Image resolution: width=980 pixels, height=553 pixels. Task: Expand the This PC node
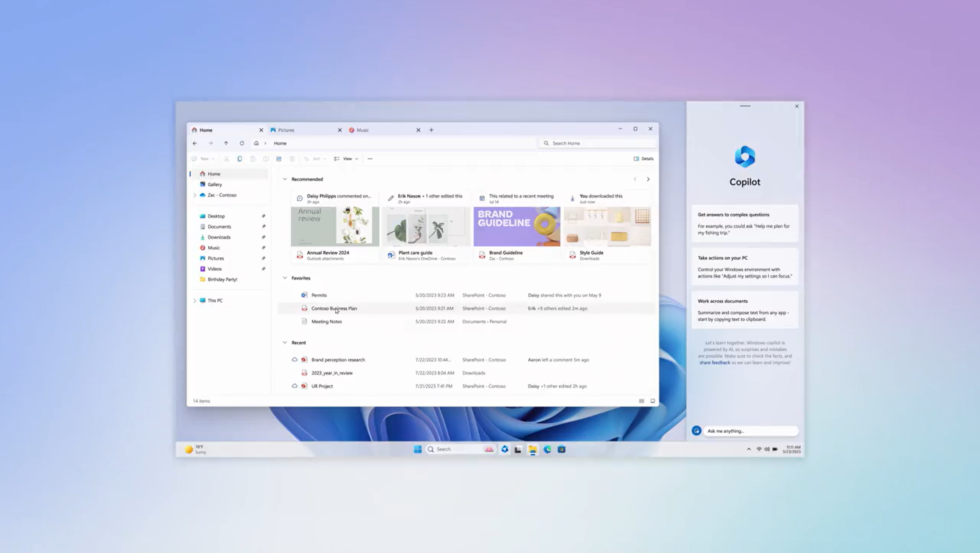point(194,301)
